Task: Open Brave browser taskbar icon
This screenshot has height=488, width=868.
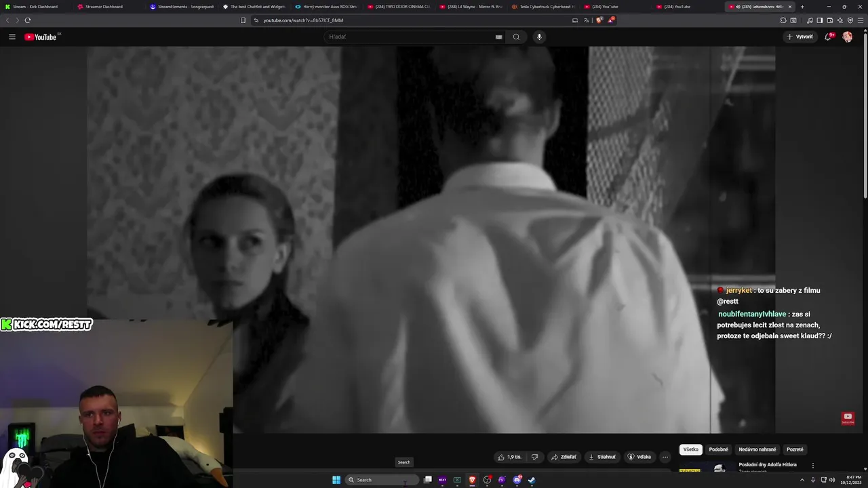Action: pos(472,480)
